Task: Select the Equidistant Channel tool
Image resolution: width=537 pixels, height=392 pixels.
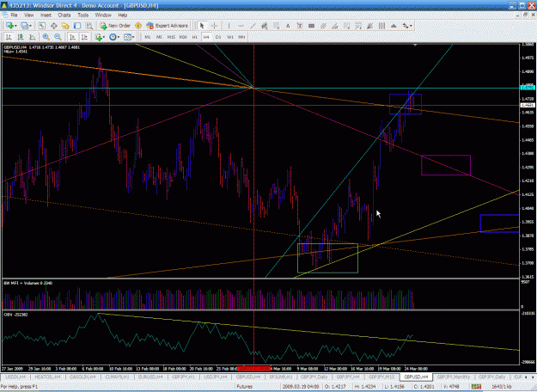Action: click(323, 26)
